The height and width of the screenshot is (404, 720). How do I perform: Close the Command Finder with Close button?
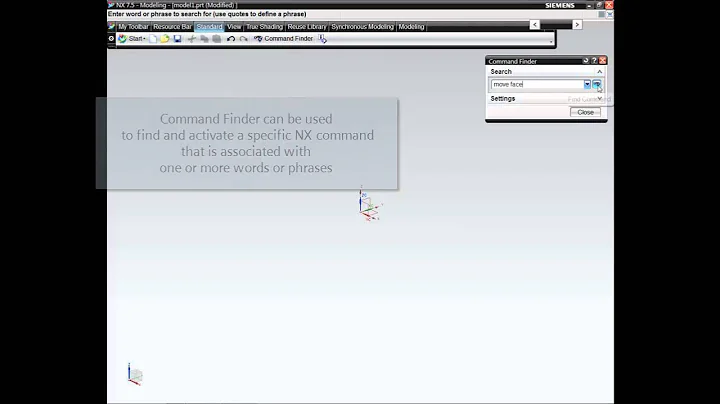[x=585, y=112]
